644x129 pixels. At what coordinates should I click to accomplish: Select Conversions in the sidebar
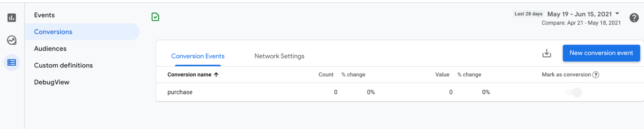(x=53, y=32)
